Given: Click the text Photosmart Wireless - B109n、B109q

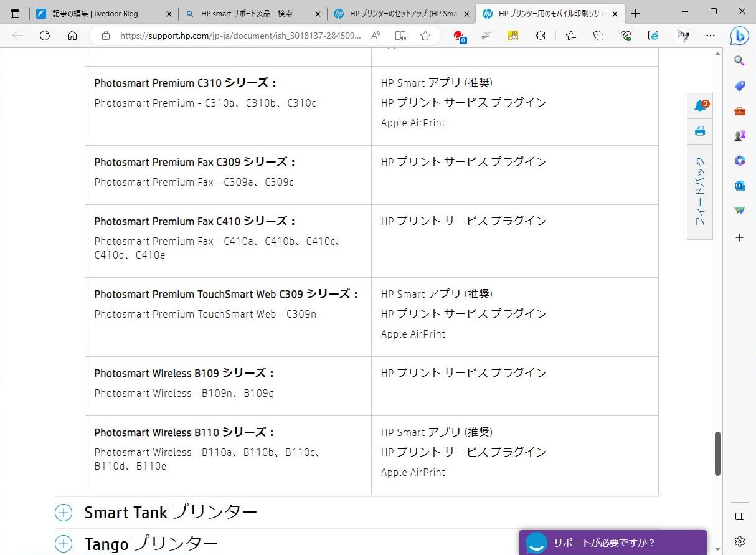Looking at the screenshot, I should point(184,394).
